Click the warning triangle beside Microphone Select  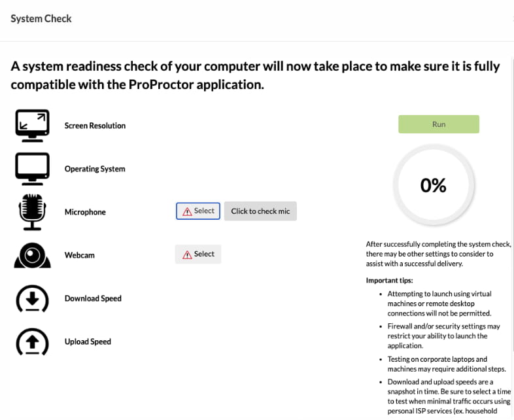[x=187, y=211]
